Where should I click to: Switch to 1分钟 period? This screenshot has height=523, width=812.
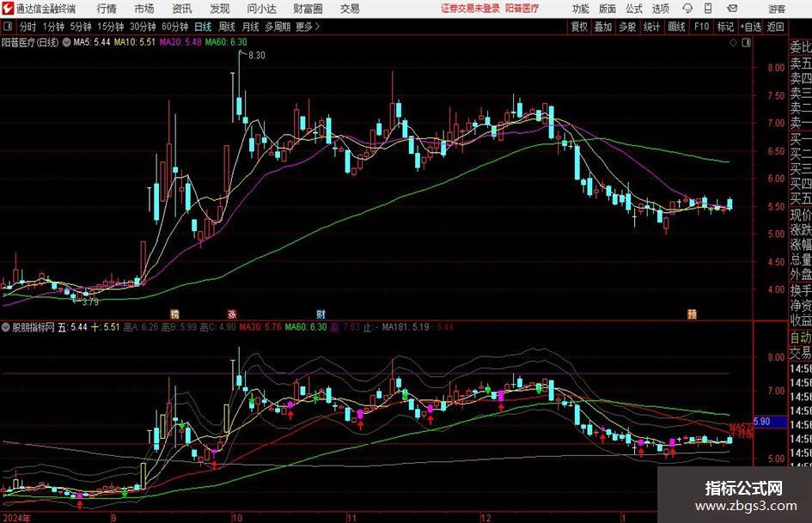[x=52, y=27]
